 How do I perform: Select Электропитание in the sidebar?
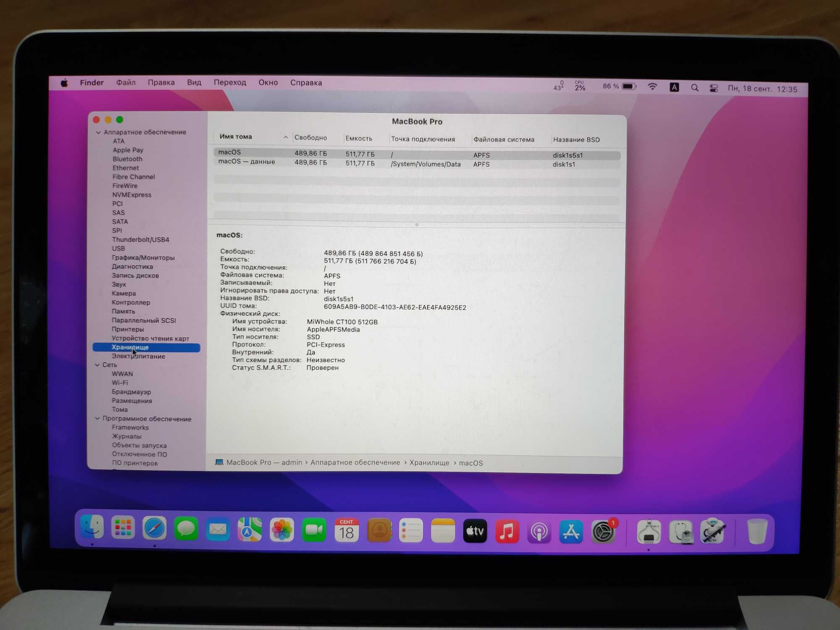coord(138,356)
